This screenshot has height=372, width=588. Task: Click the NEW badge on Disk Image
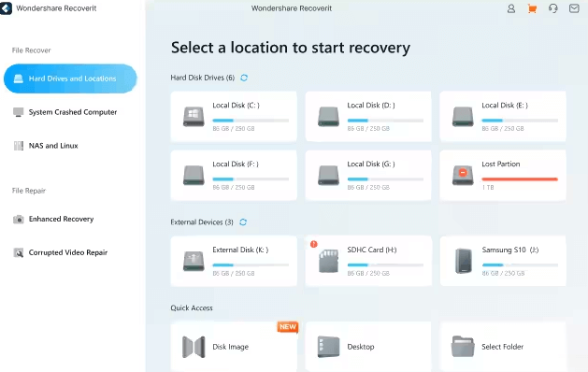(x=288, y=326)
